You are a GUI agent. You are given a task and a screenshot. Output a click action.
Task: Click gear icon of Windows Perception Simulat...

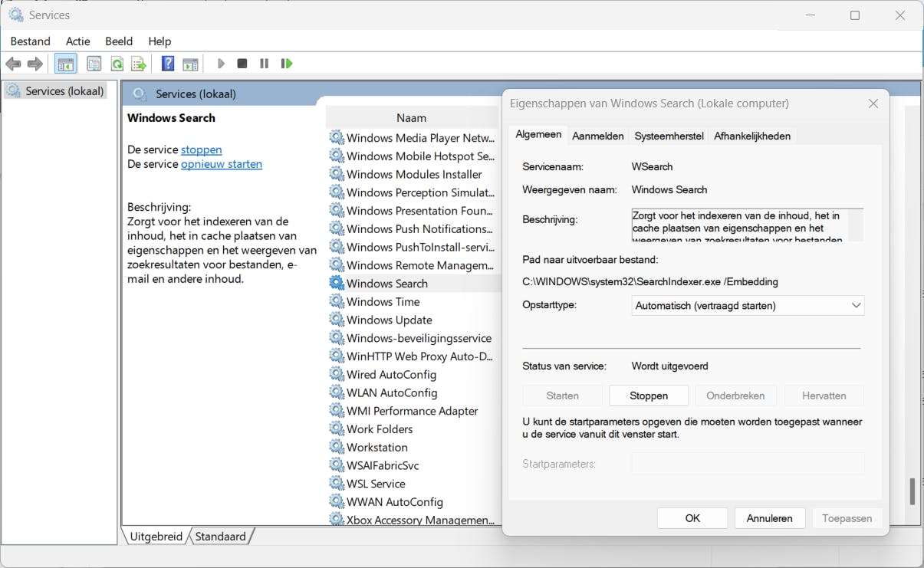click(337, 192)
